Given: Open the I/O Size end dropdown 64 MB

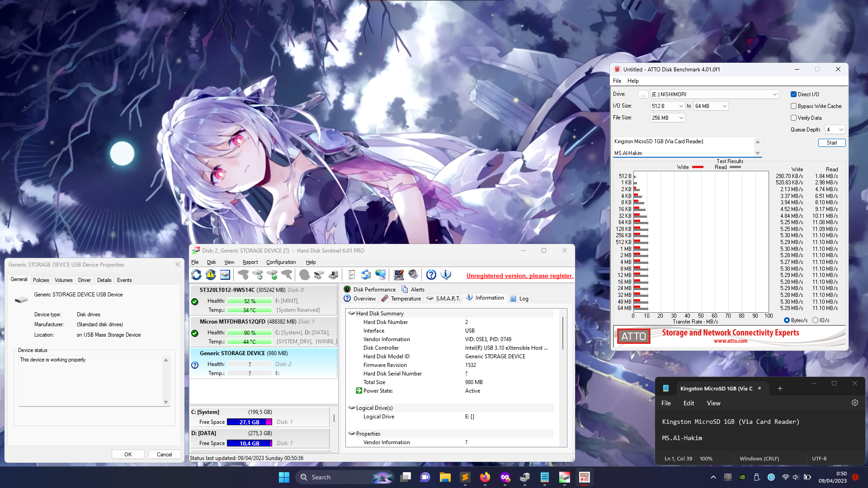Looking at the screenshot, I should click(711, 106).
